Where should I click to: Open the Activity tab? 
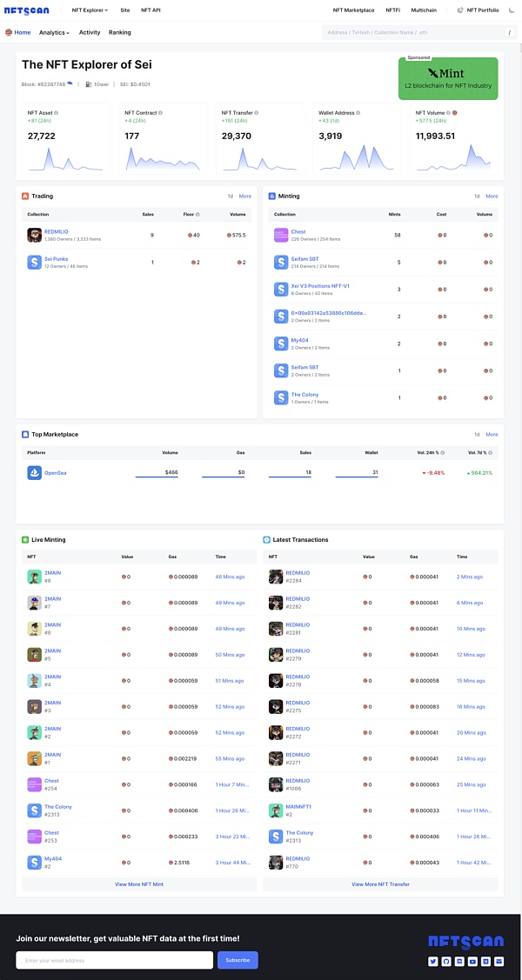[x=90, y=32]
